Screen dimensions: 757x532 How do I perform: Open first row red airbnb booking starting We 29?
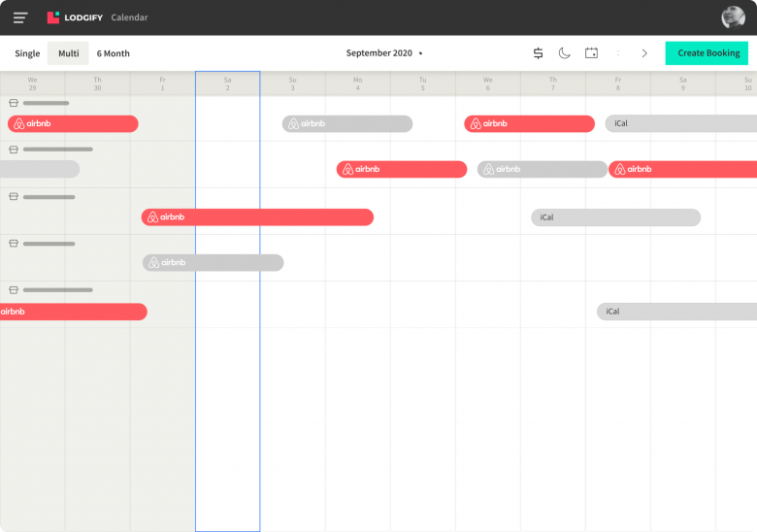click(73, 123)
